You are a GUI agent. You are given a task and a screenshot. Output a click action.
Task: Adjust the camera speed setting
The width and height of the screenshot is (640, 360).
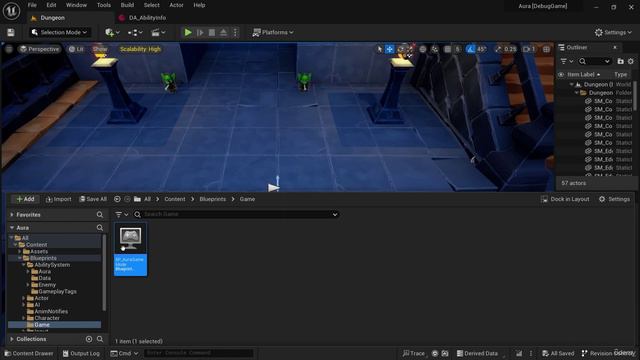point(529,49)
